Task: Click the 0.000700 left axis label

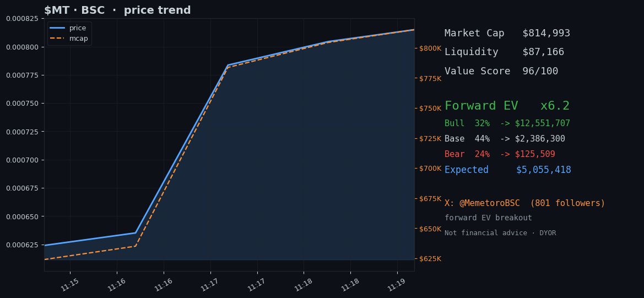Action: point(23,160)
